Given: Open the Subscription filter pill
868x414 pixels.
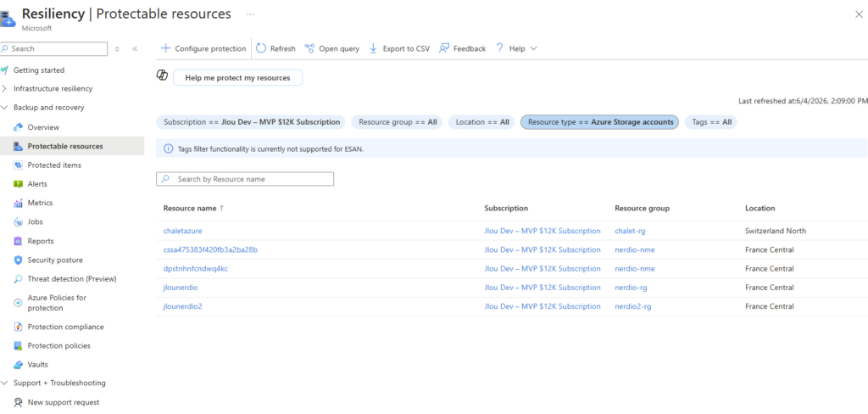Looking at the screenshot, I should pyautogui.click(x=251, y=122).
